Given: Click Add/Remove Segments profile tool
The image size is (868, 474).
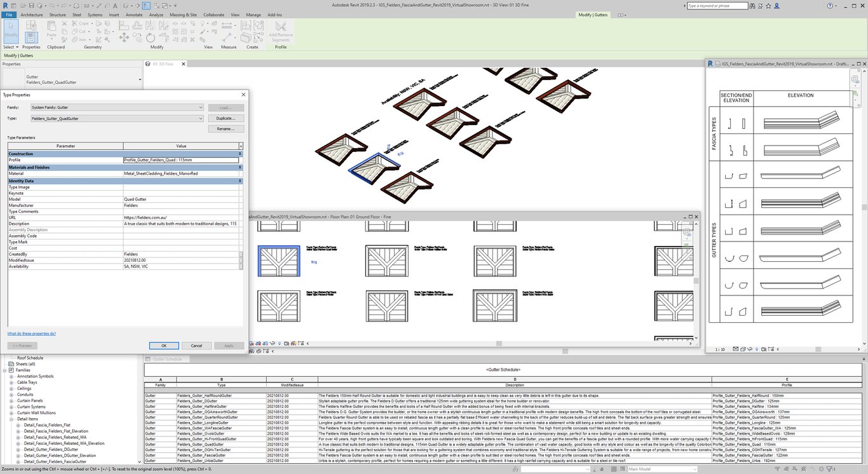Looking at the screenshot, I should pyautogui.click(x=280, y=32).
